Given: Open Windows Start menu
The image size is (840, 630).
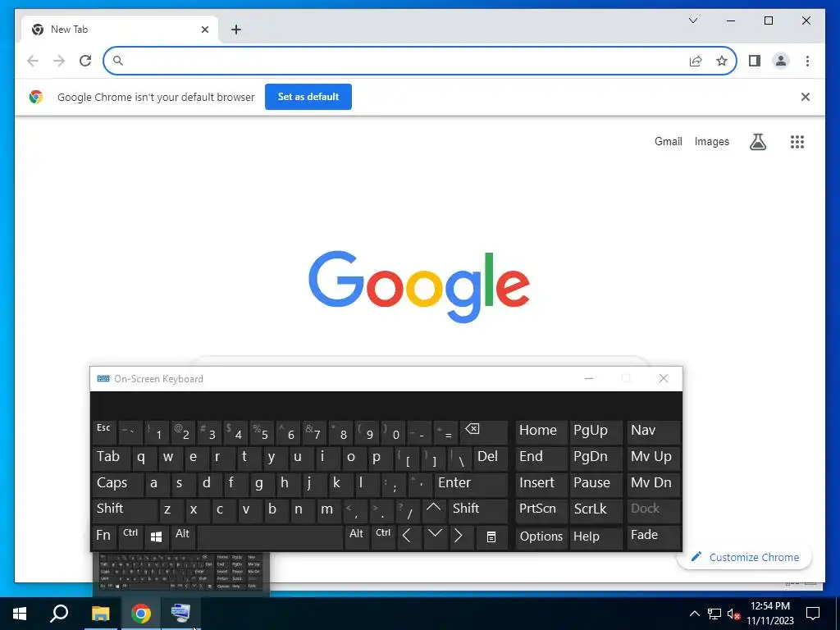Looking at the screenshot, I should click(20, 614).
